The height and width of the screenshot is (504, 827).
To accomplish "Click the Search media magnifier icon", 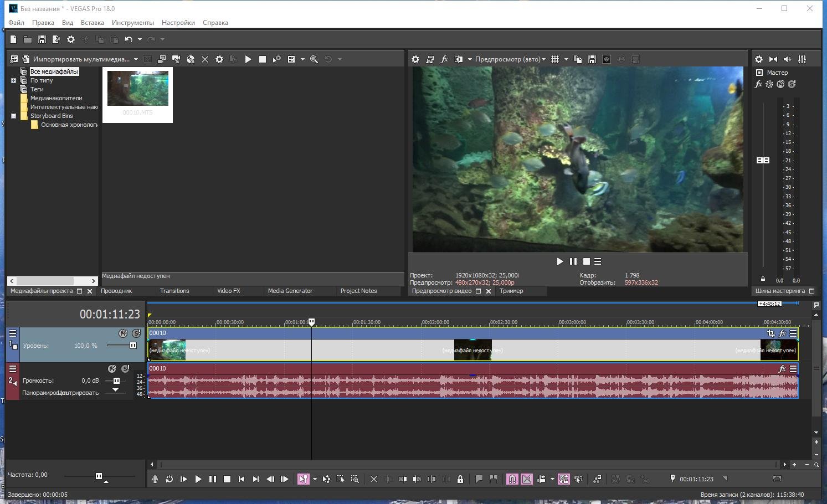I will pos(314,59).
